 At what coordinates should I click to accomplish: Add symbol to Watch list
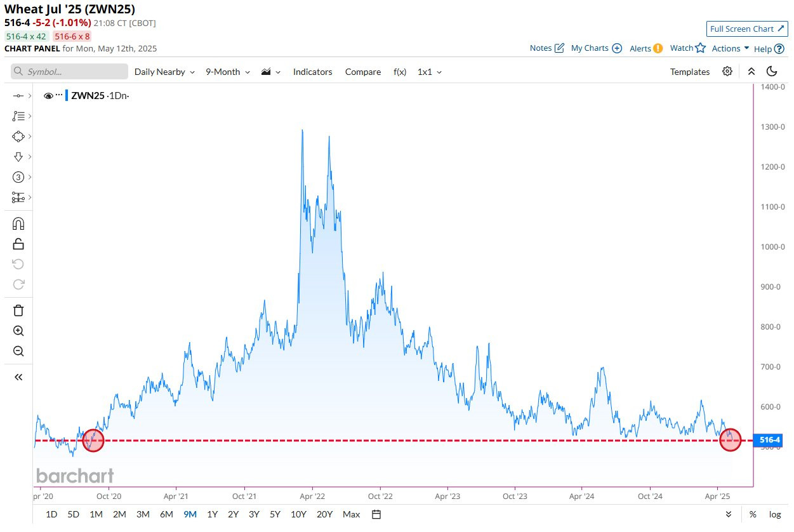click(688, 48)
